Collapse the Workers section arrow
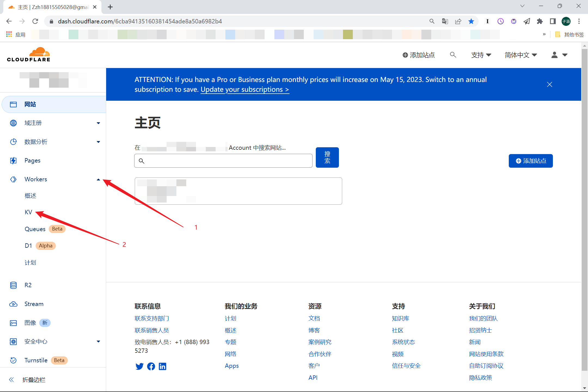This screenshot has height=392, width=588. [x=98, y=179]
